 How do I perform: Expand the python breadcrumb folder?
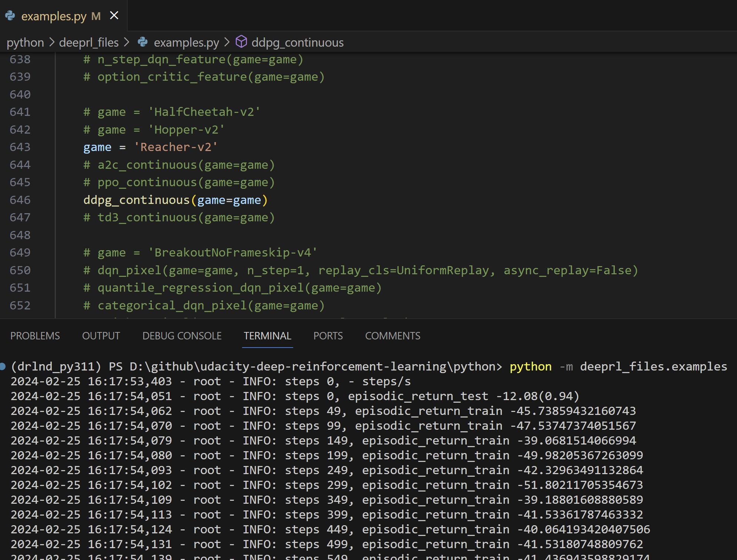25,43
